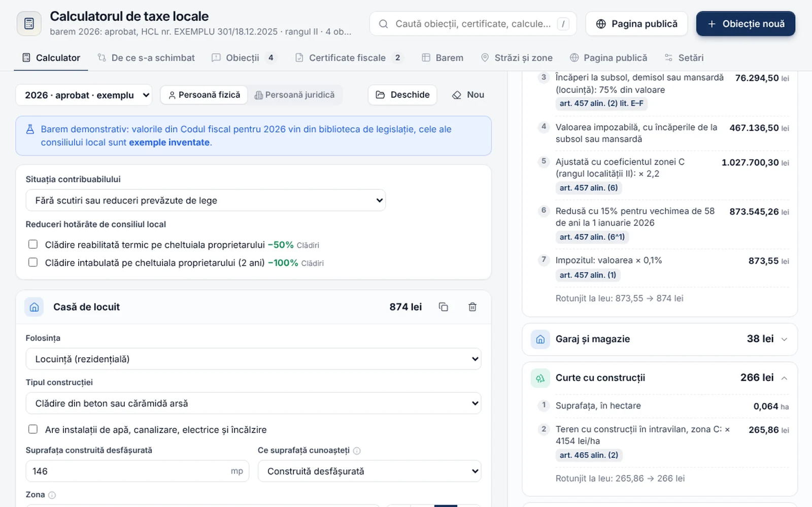Click the art. 457 alin. (2) lit. E–F reference
This screenshot has height=507, width=812.
tap(601, 104)
